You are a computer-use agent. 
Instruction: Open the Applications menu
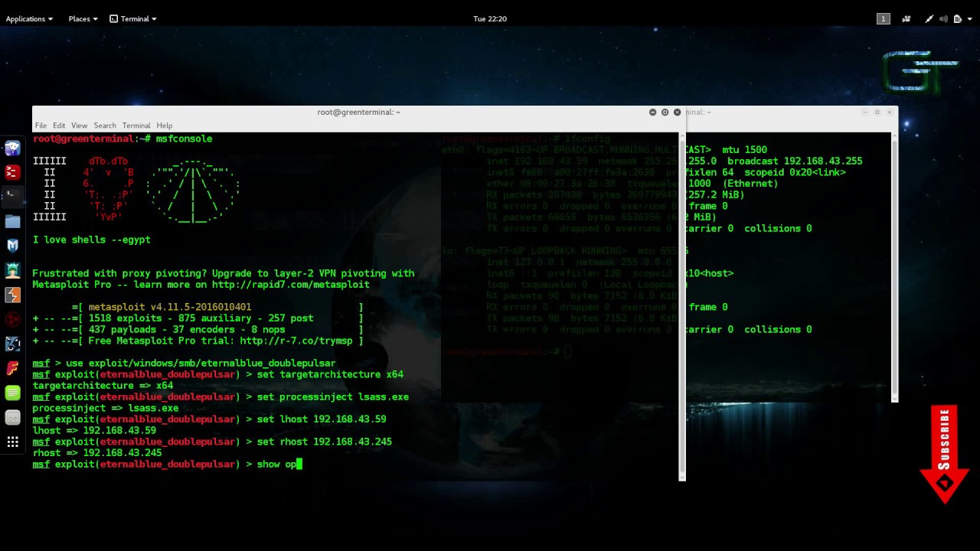(x=30, y=18)
